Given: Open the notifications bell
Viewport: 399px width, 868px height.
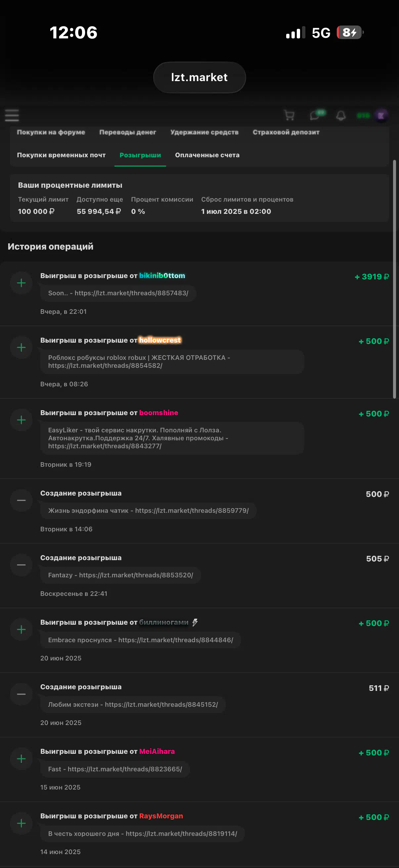Looking at the screenshot, I should (341, 116).
